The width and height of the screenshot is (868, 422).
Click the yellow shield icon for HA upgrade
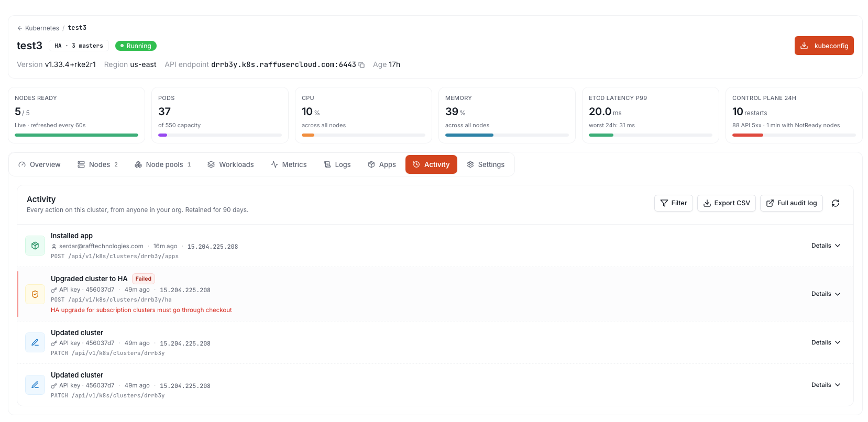coord(35,294)
